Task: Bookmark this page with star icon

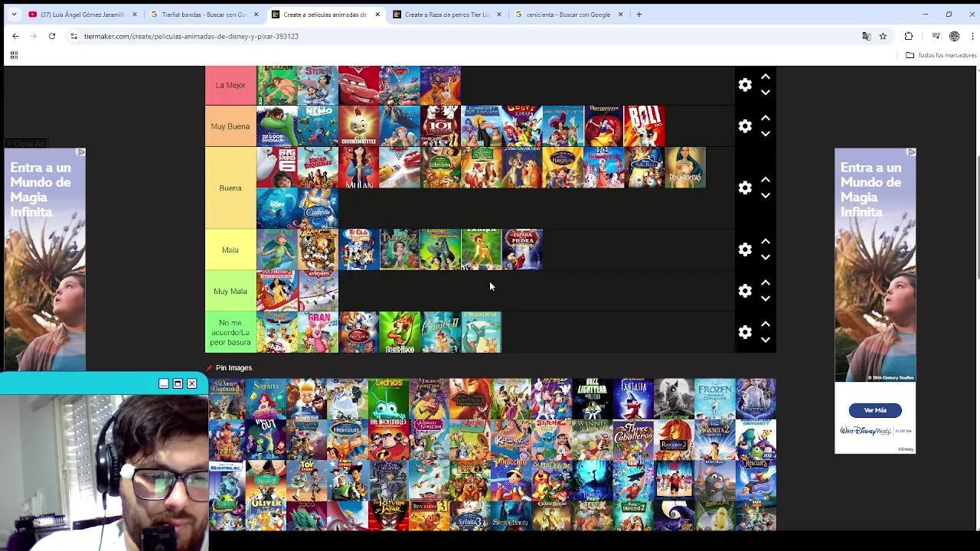Action: [883, 36]
